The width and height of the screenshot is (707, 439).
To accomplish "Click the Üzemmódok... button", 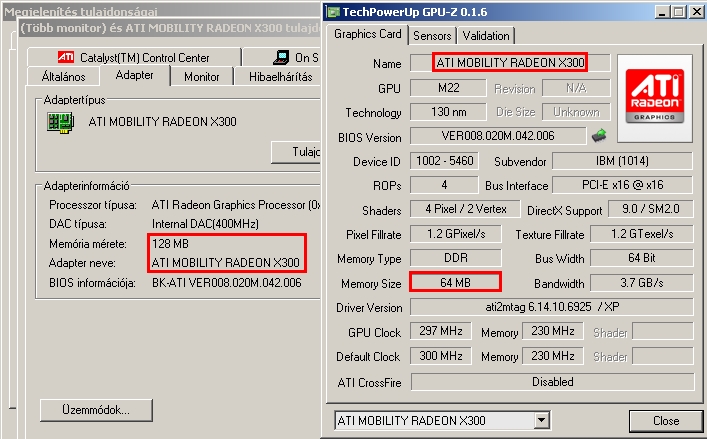I will click(x=96, y=410).
